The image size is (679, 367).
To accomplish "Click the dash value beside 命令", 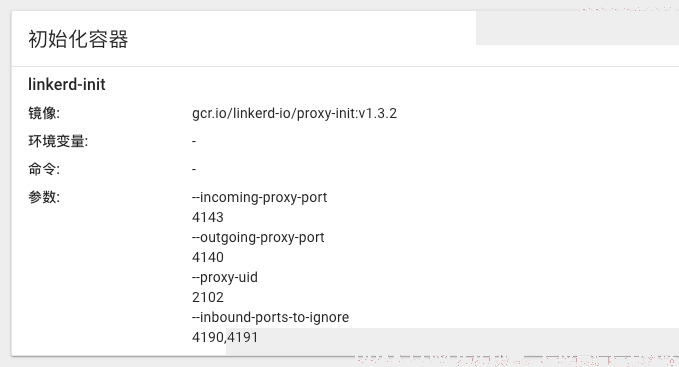I will pos(194,169).
